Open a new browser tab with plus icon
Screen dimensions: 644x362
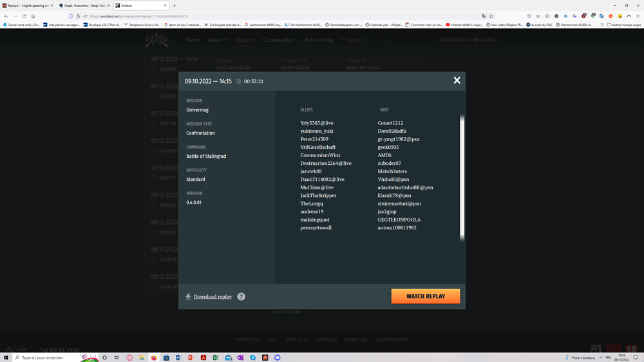(175, 5)
